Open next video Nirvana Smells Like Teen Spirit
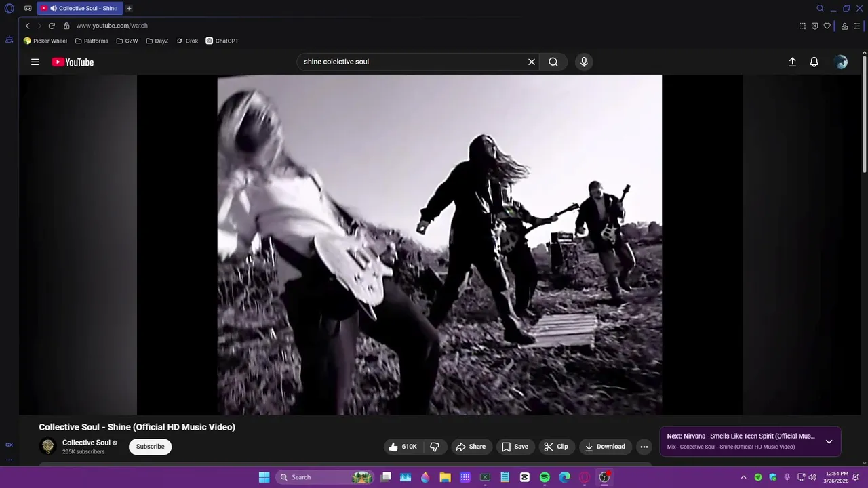Viewport: 868px width, 488px height. pos(741,436)
